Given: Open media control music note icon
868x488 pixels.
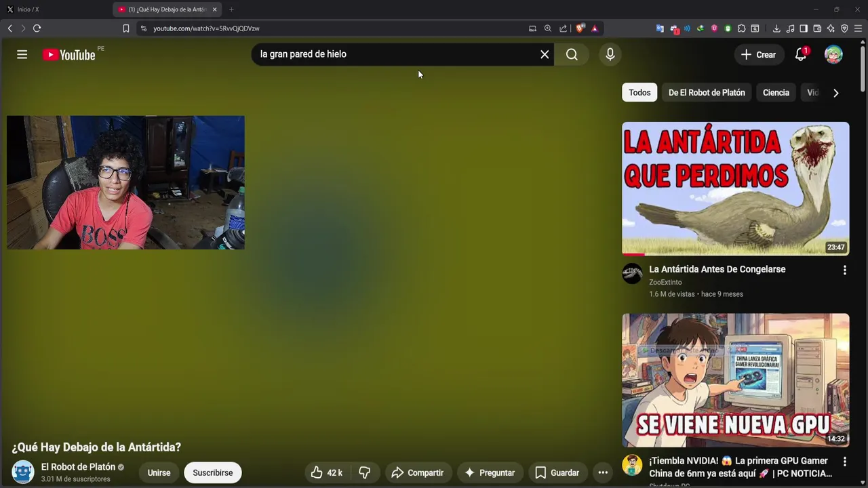Looking at the screenshot, I should (x=790, y=28).
